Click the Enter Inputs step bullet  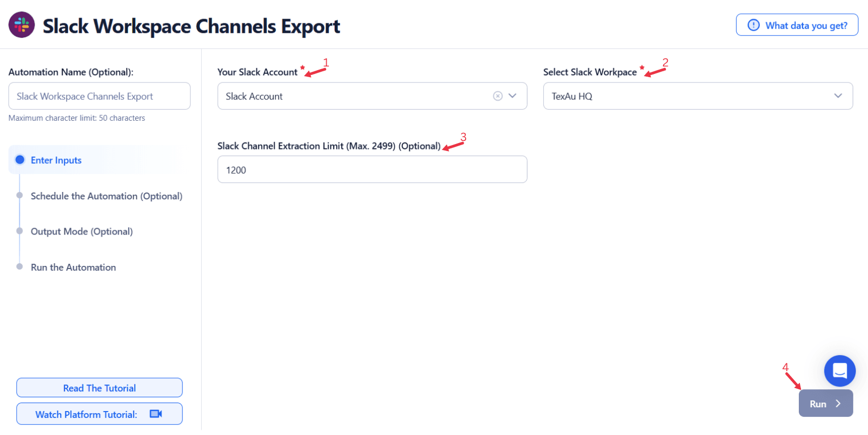(x=20, y=160)
